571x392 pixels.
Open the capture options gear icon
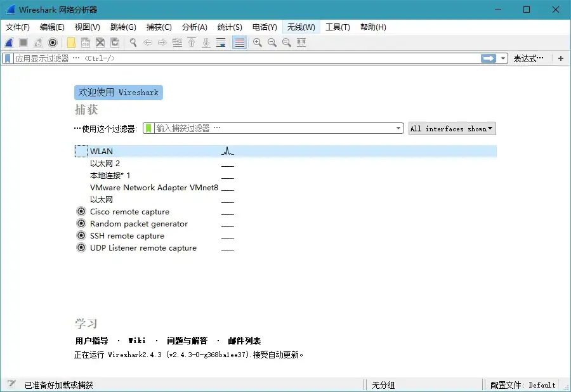pyautogui.click(x=51, y=42)
